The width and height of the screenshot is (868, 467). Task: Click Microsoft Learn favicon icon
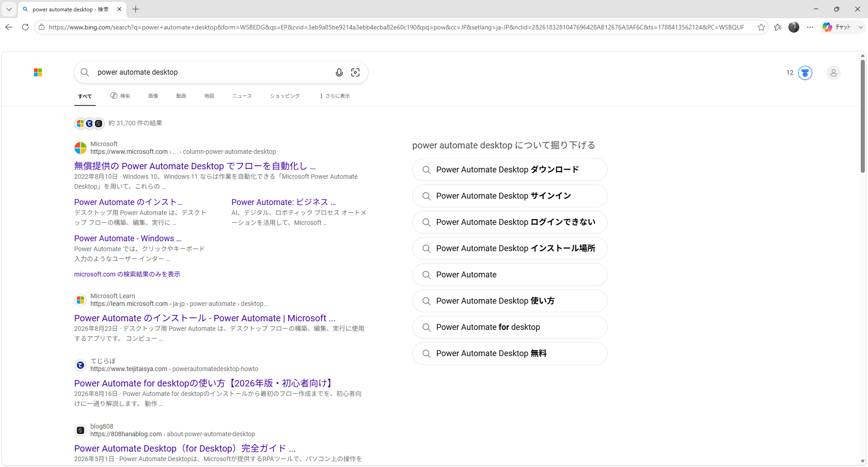point(80,300)
